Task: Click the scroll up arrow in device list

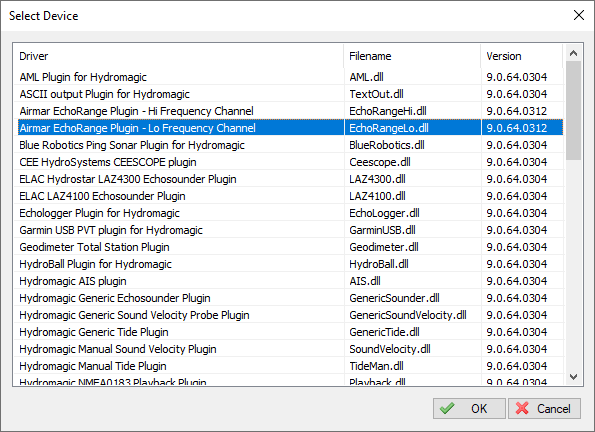Action: [x=573, y=53]
